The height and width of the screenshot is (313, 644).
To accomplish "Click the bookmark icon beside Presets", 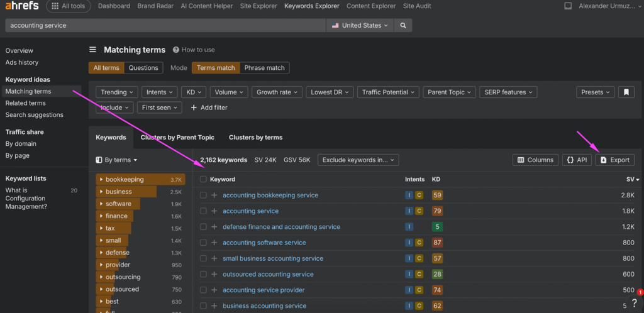I will point(625,92).
